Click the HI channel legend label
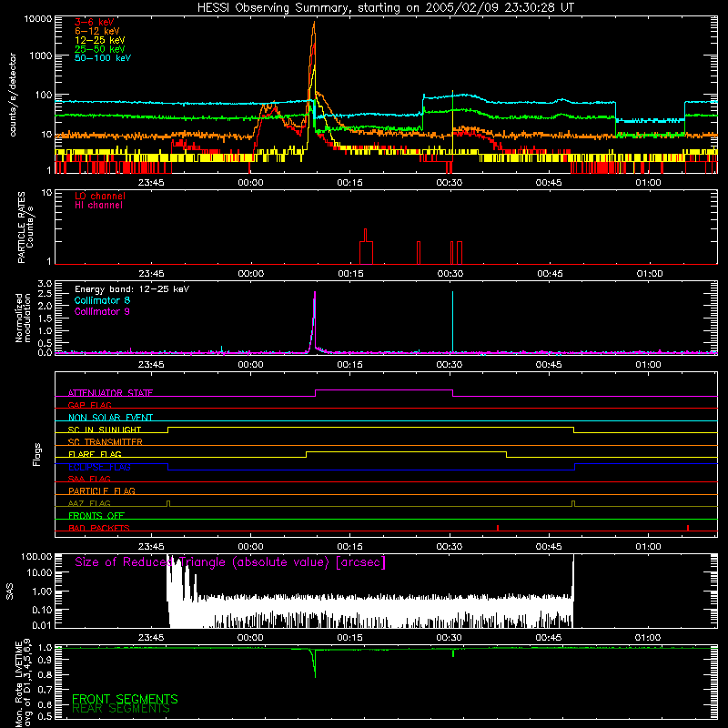This screenshot has width=728, height=728. pos(98,205)
